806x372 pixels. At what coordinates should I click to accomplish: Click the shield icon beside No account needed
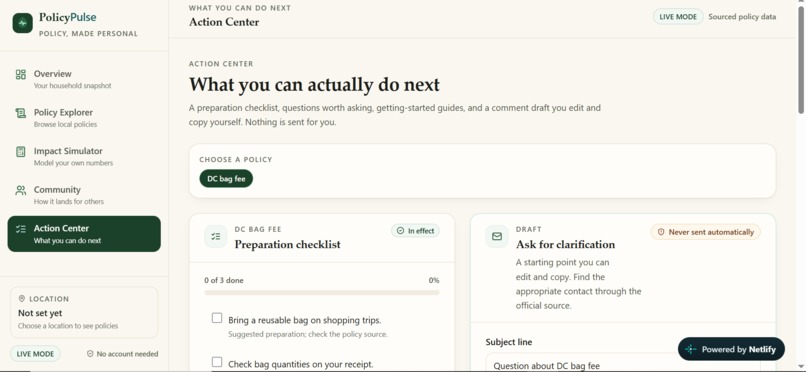pos(90,354)
